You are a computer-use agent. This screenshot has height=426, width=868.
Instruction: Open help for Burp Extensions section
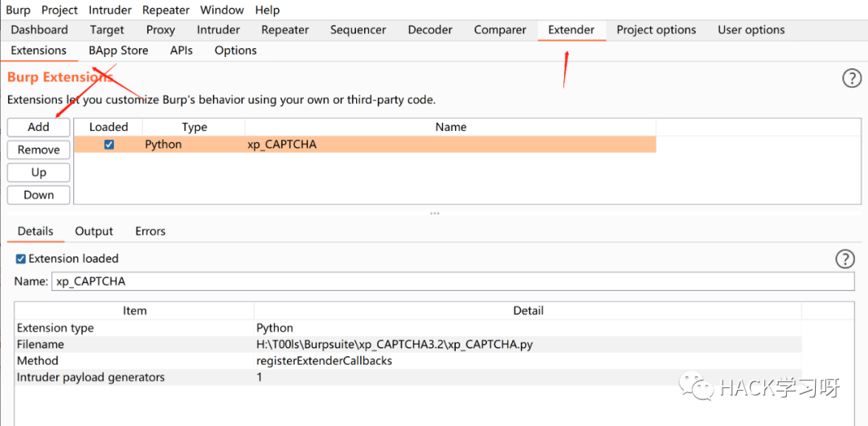tap(851, 80)
